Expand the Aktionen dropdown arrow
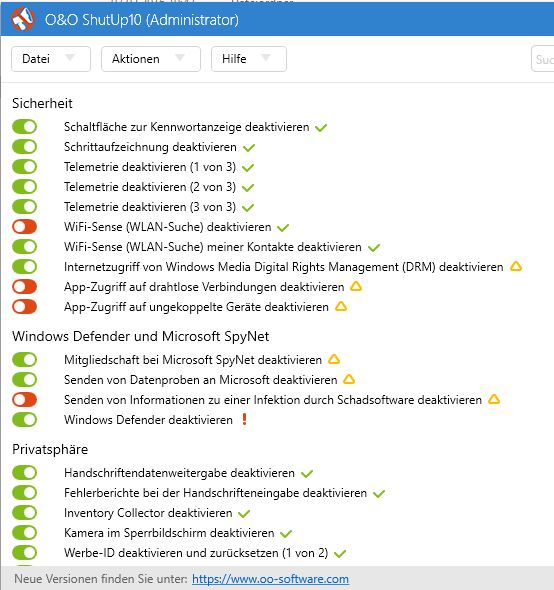The height and width of the screenshot is (590, 554). [x=180, y=58]
